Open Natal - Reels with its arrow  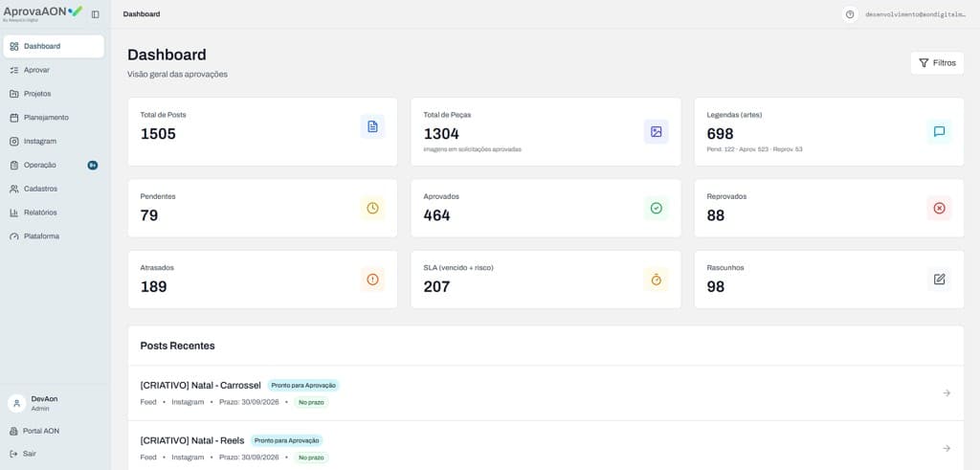click(947, 448)
